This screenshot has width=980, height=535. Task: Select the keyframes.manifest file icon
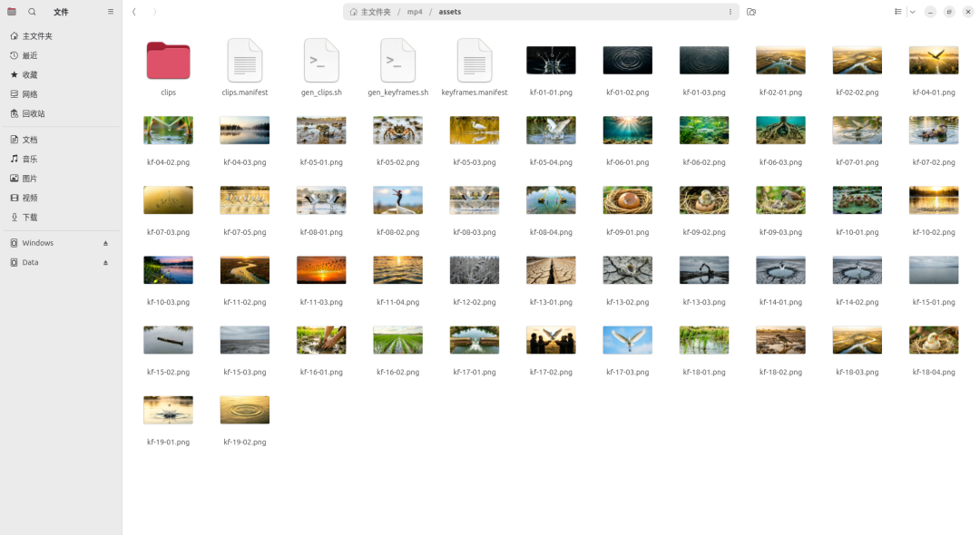(x=475, y=61)
